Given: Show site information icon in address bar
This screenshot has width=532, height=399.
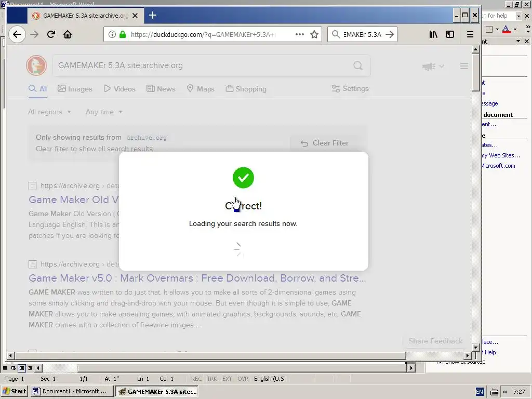Looking at the screenshot, I should (112, 34).
